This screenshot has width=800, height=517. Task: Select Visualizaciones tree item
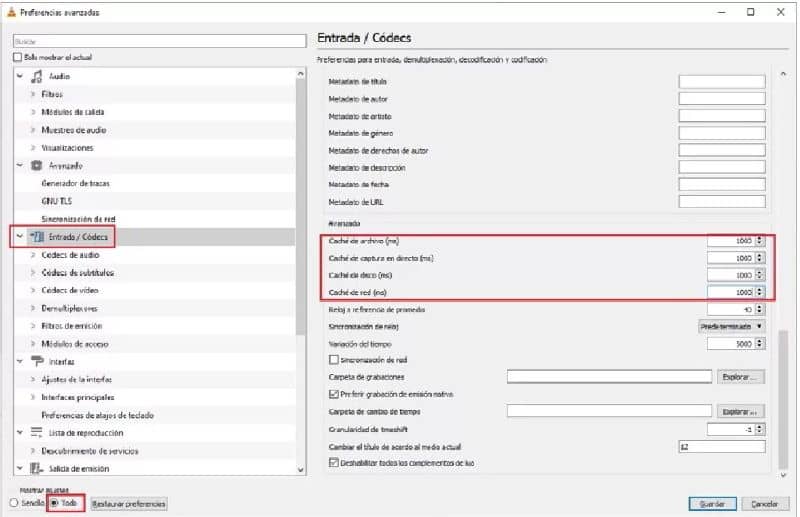tap(67, 148)
